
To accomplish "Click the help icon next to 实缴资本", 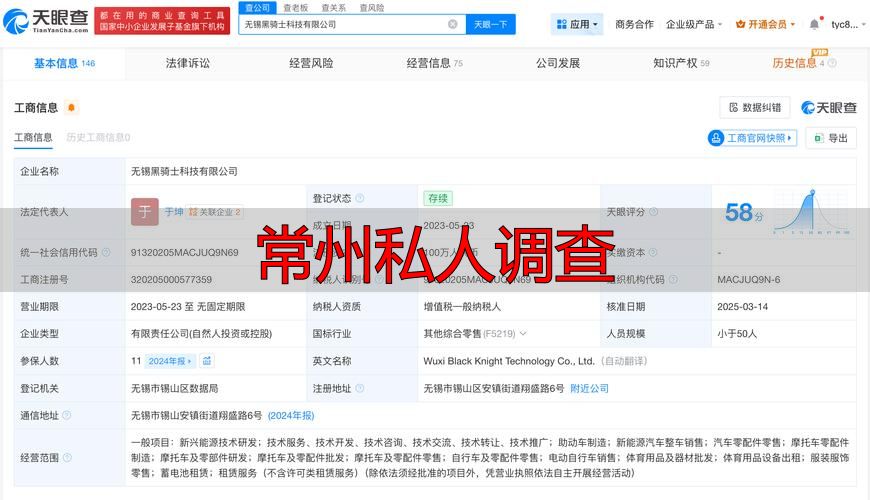I will (653, 252).
